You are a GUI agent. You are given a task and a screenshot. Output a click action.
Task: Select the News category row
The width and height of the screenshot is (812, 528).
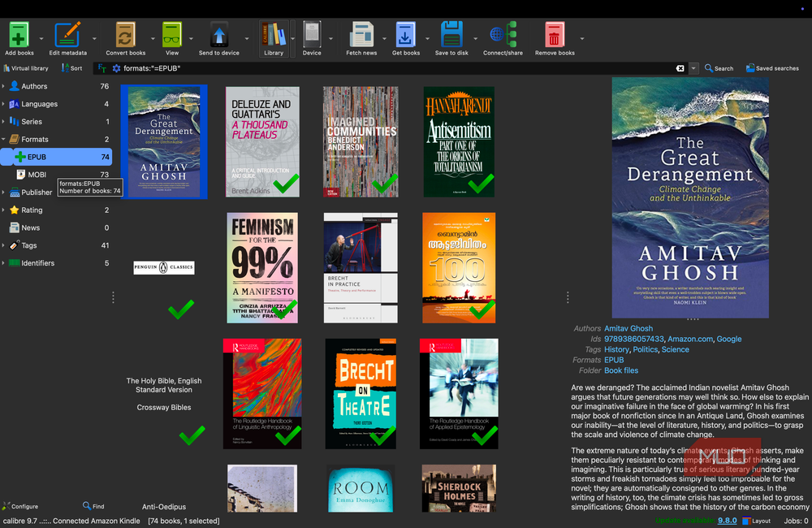pyautogui.click(x=56, y=227)
